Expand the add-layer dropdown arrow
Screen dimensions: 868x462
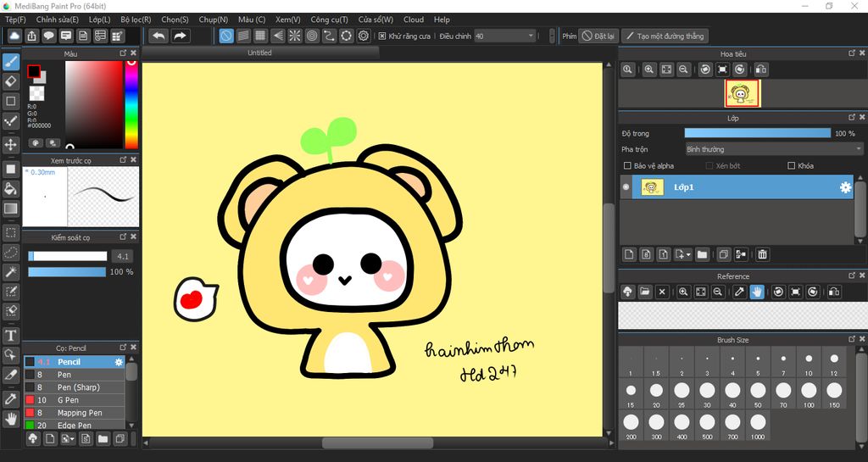(x=688, y=255)
